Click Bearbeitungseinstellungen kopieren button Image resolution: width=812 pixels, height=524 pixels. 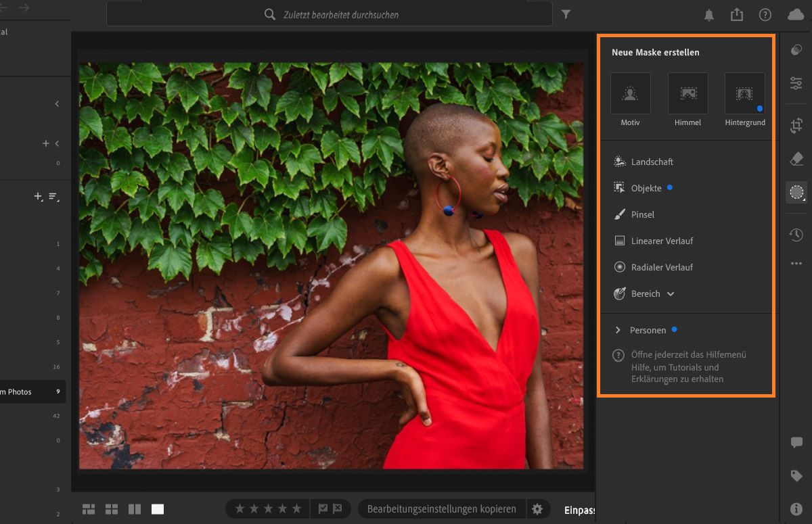[441, 509]
